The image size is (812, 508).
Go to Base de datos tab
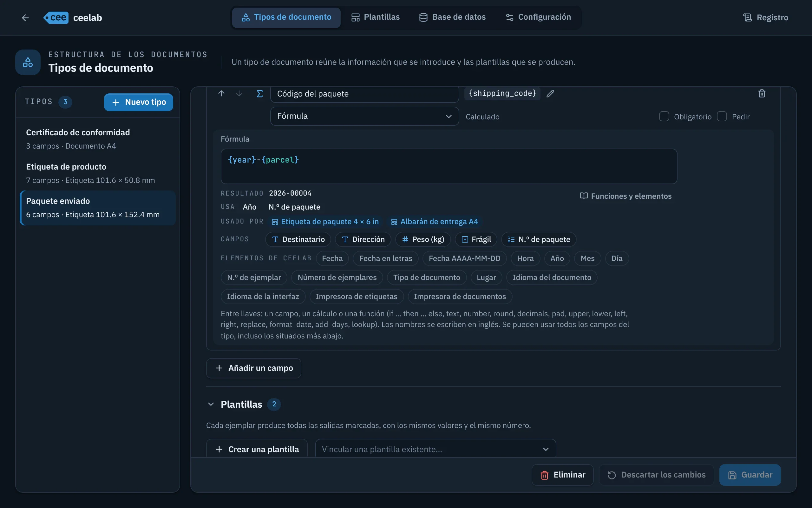click(452, 17)
